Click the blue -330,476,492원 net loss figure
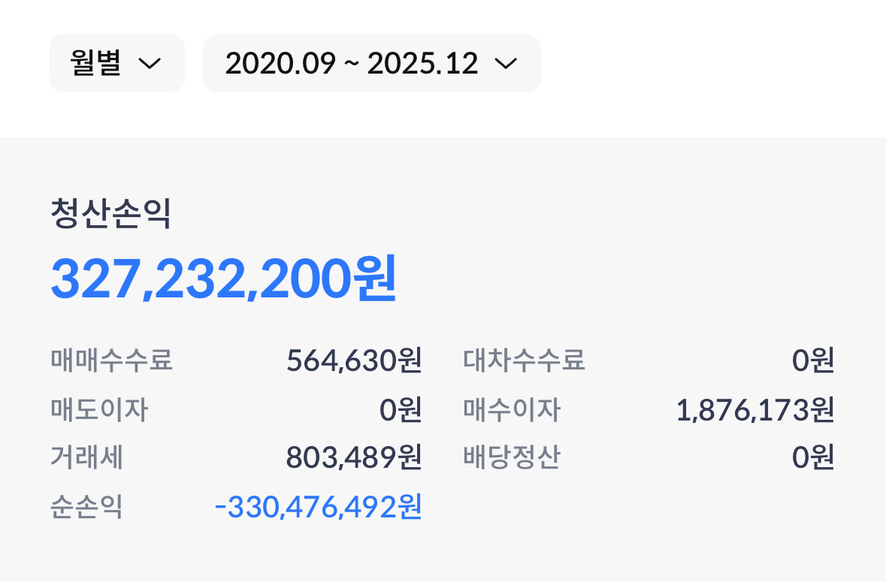886x588 pixels. point(316,507)
